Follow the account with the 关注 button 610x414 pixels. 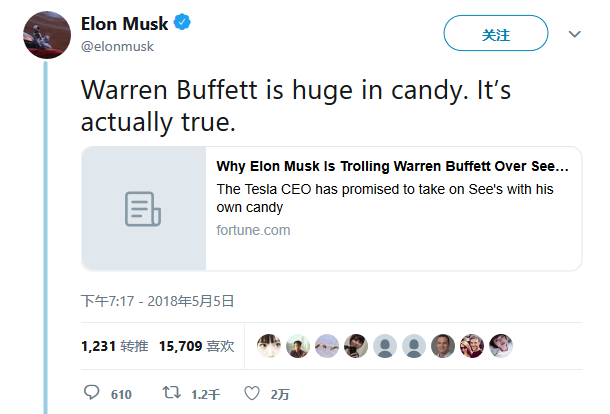[x=495, y=34]
